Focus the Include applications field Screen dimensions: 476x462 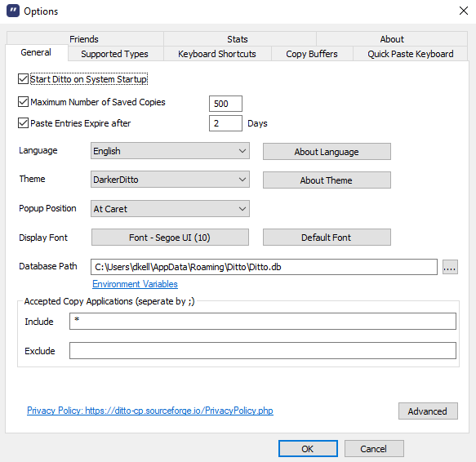click(x=263, y=321)
